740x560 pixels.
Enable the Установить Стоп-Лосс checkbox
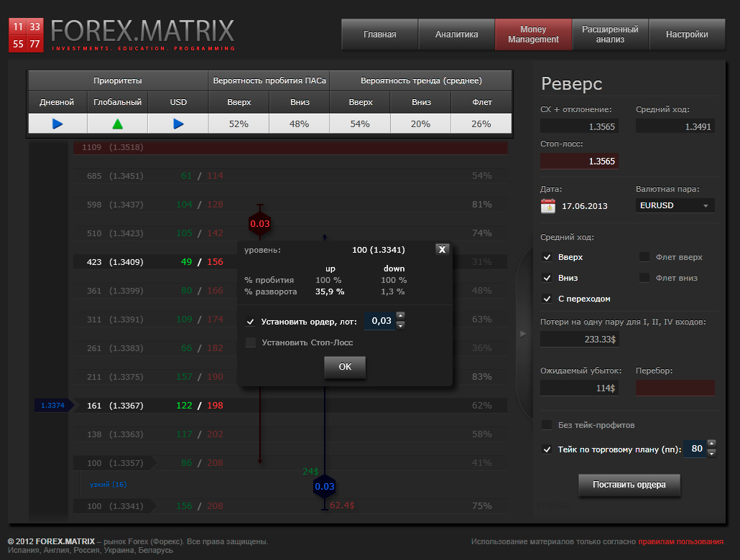(251, 342)
